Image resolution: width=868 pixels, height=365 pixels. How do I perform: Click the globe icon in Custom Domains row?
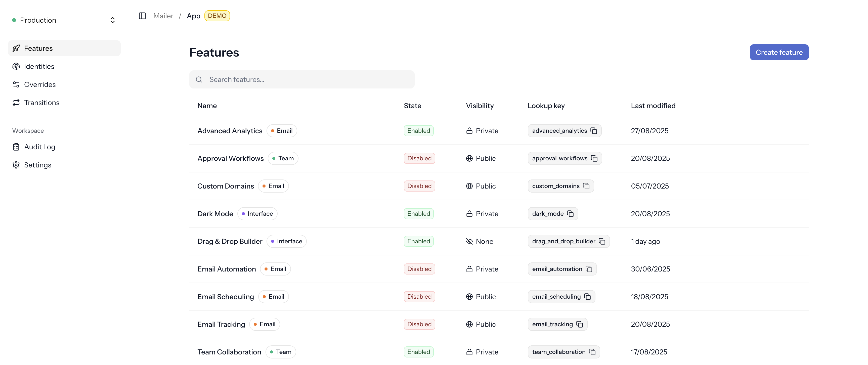(469, 186)
